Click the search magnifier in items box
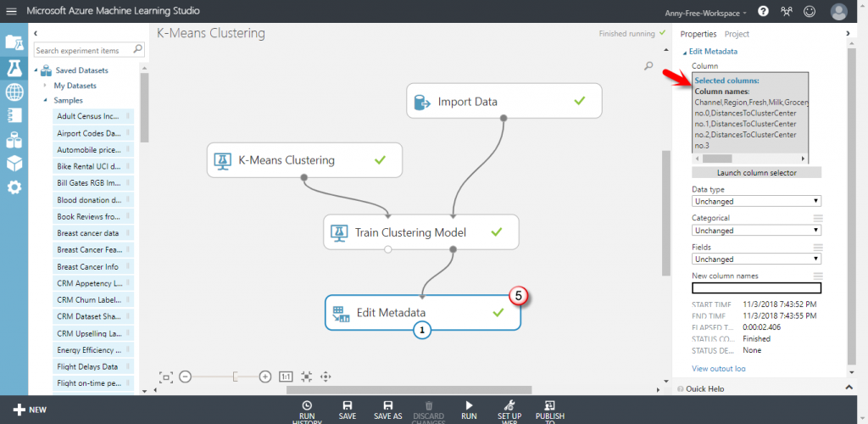The width and height of the screenshot is (868, 424). click(x=138, y=49)
